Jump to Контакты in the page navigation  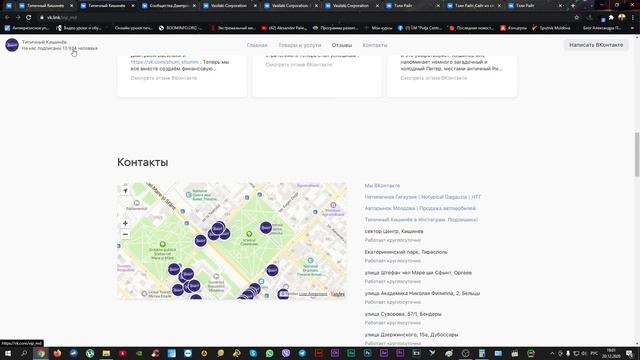click(375, 45)
